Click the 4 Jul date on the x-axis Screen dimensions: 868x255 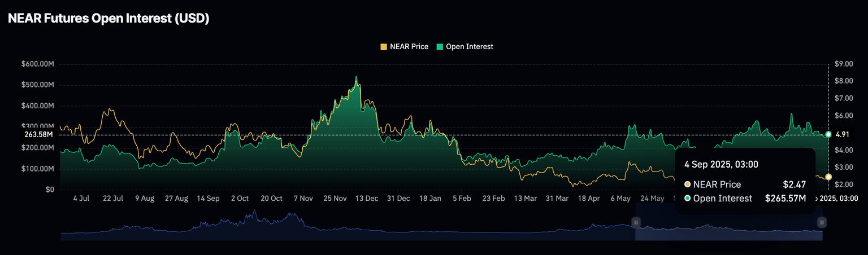point(81,199)
